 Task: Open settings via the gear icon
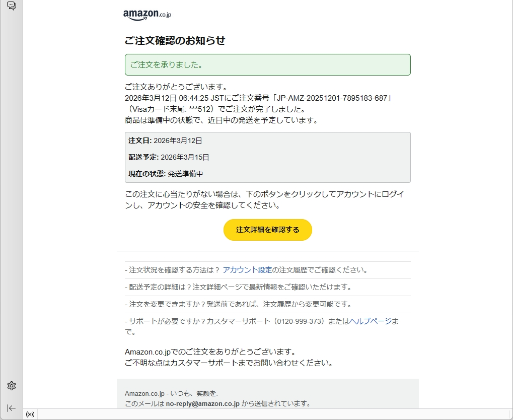pos(11,386)
